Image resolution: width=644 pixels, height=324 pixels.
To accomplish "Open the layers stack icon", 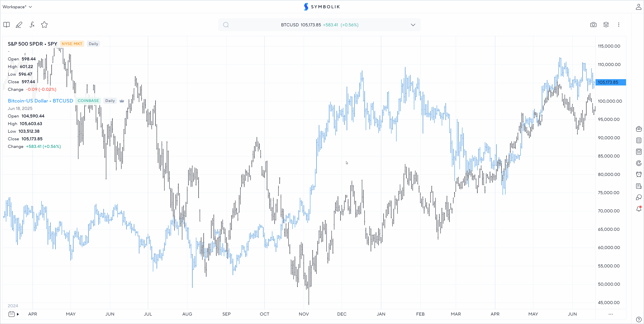I will click(606, 25).
